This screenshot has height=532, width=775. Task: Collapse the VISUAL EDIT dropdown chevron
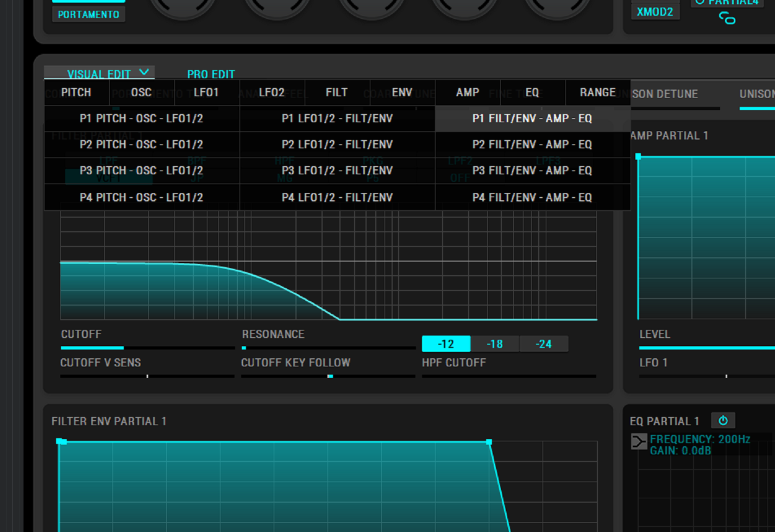[x=144, y=72]
